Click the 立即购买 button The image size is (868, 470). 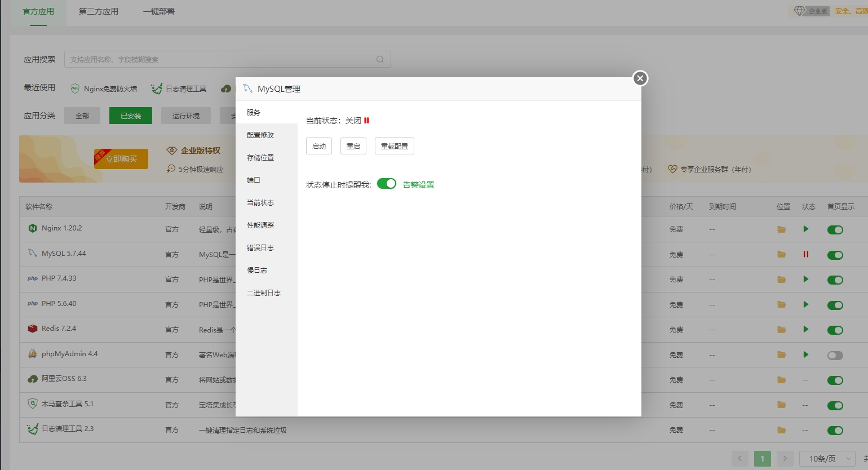(121, 159)
